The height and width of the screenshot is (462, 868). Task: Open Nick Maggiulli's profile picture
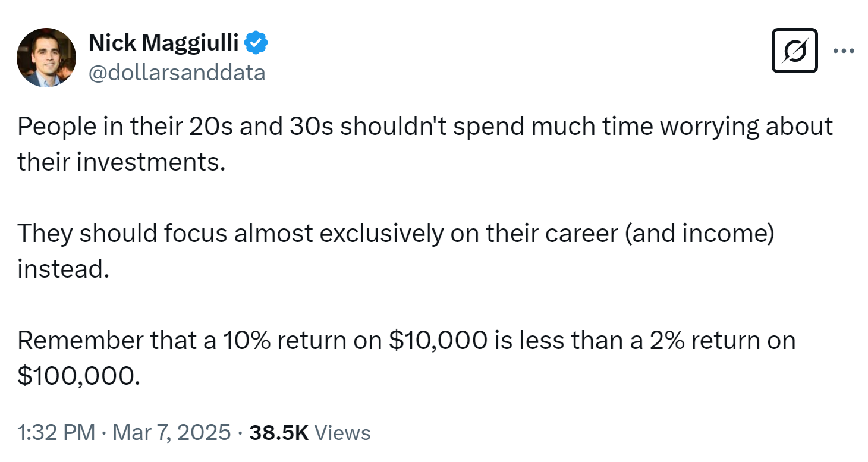(46, 58)
